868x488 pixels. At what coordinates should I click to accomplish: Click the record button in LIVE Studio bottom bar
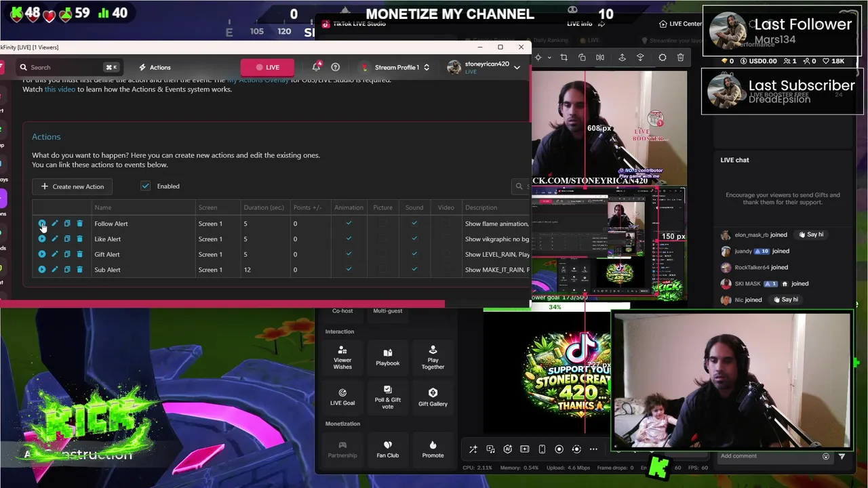click(x=559, y=449)
